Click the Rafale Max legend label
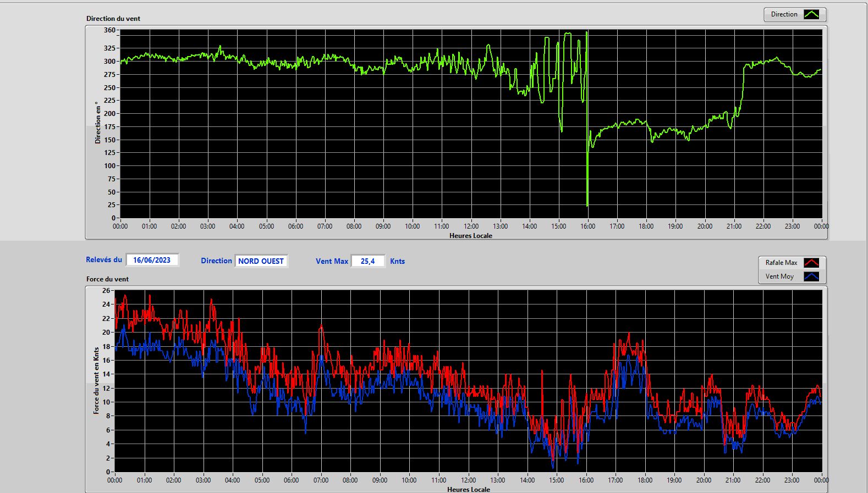 point(781,263)
